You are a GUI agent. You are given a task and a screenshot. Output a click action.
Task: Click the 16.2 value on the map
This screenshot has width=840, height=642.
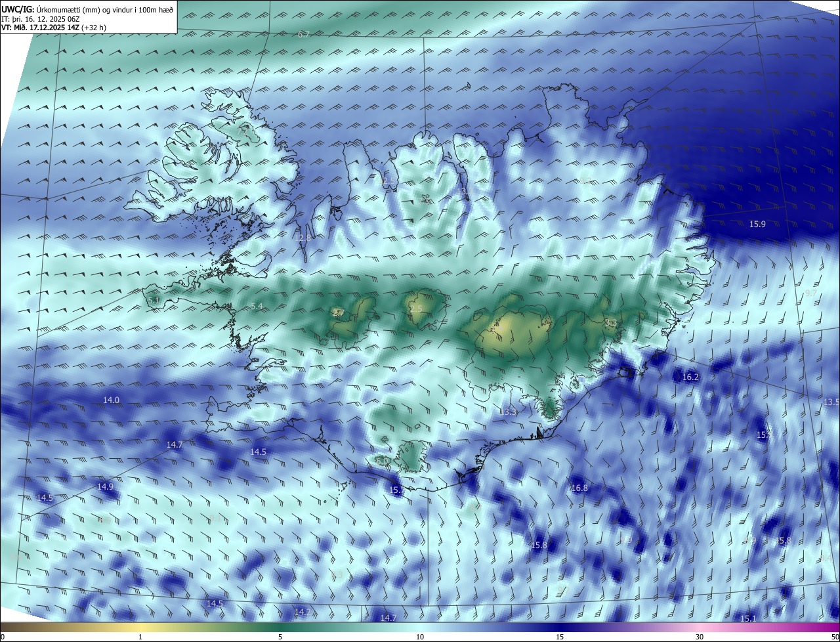coord(690,377)
